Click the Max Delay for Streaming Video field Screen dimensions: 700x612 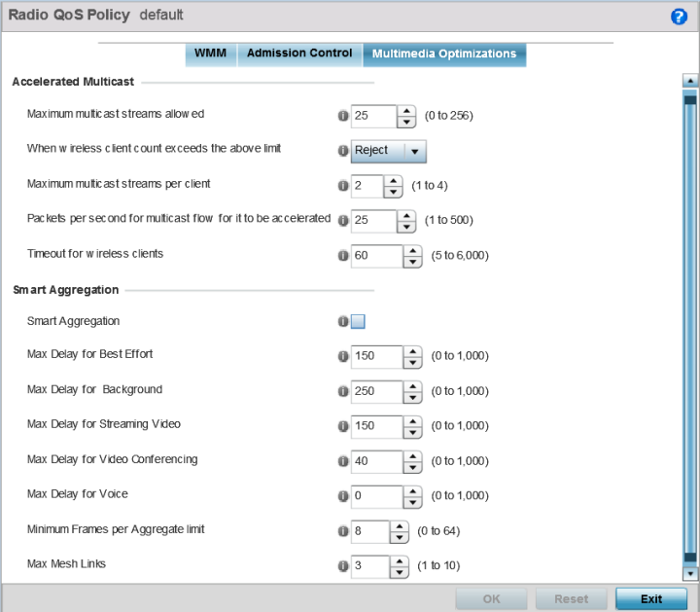(x=377, y=426)
